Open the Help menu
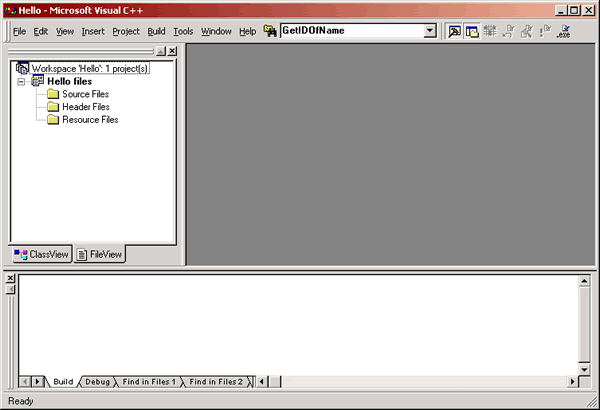Image resolution: width=600 pixels, height=410 pixels. [x=248, y=31]
